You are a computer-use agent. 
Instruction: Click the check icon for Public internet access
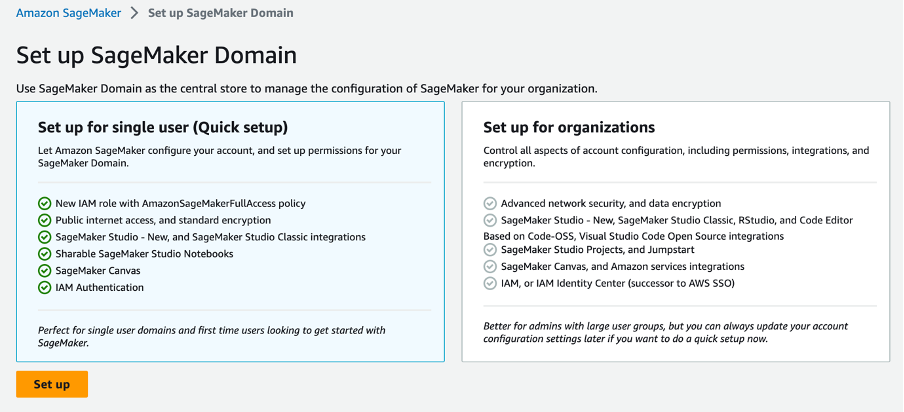click(x=44, y=220)
